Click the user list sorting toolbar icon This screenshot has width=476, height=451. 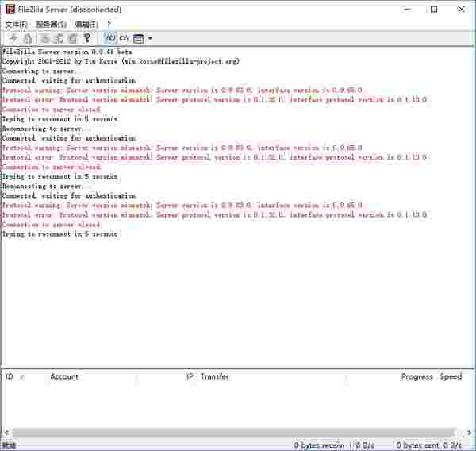coord(138,38)
